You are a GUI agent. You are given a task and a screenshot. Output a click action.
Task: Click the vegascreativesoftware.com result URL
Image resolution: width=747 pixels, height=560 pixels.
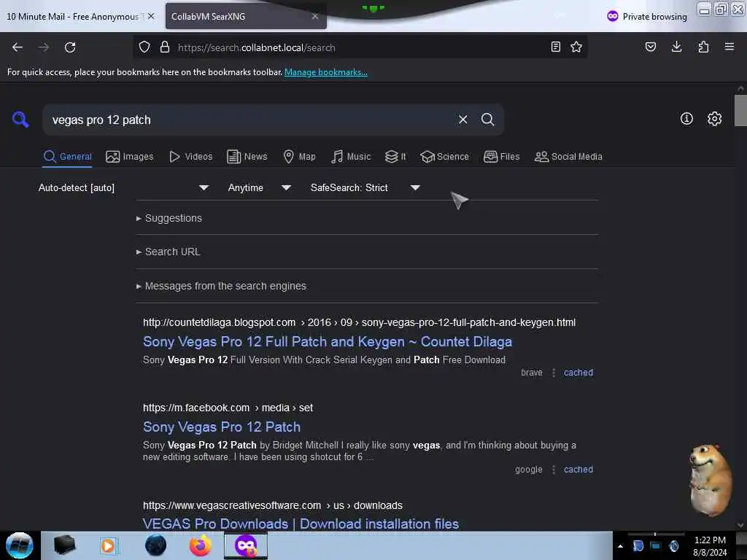[273, 506]
